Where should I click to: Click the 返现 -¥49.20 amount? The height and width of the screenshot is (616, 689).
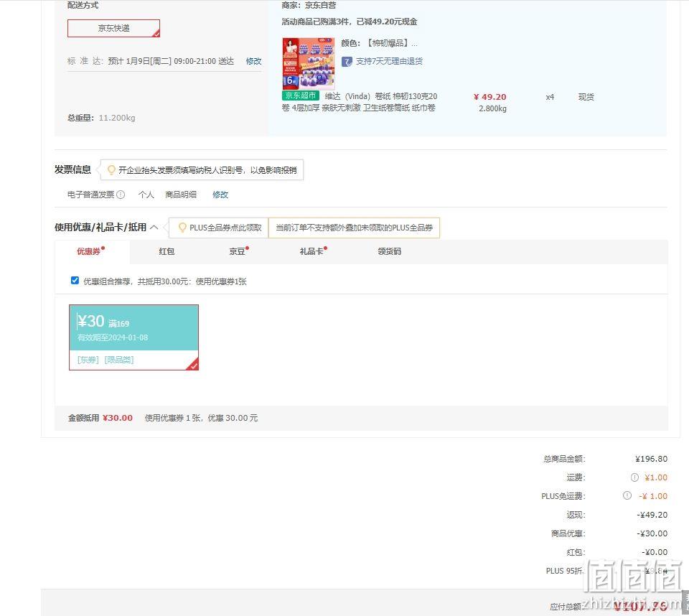pyautogui.click(x=652, y=515)
